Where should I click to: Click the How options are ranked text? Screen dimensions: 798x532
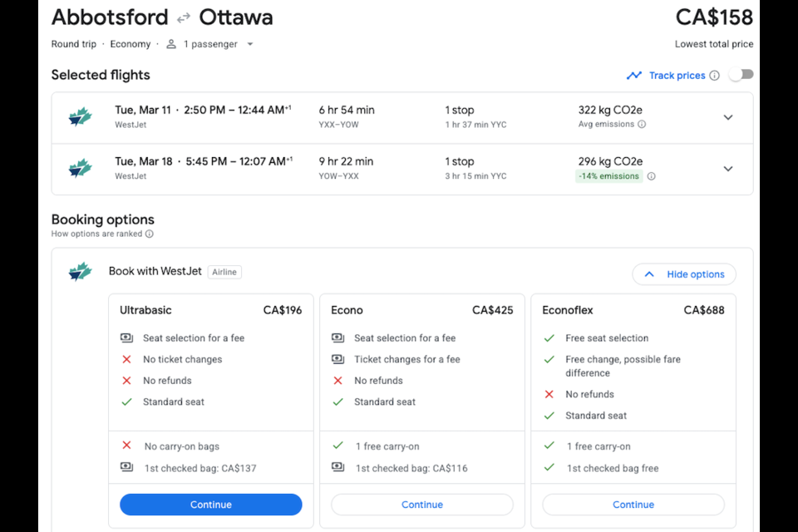(96, 234)
